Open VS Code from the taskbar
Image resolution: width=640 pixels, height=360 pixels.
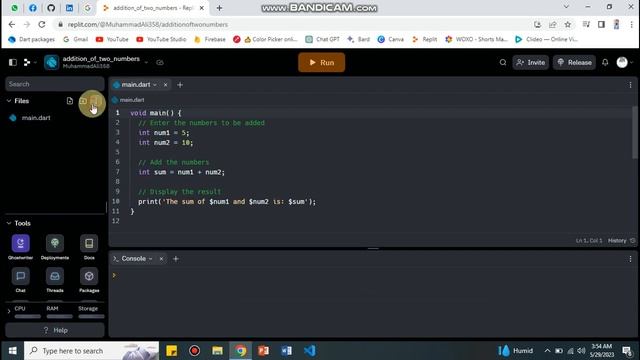[309, 351]
